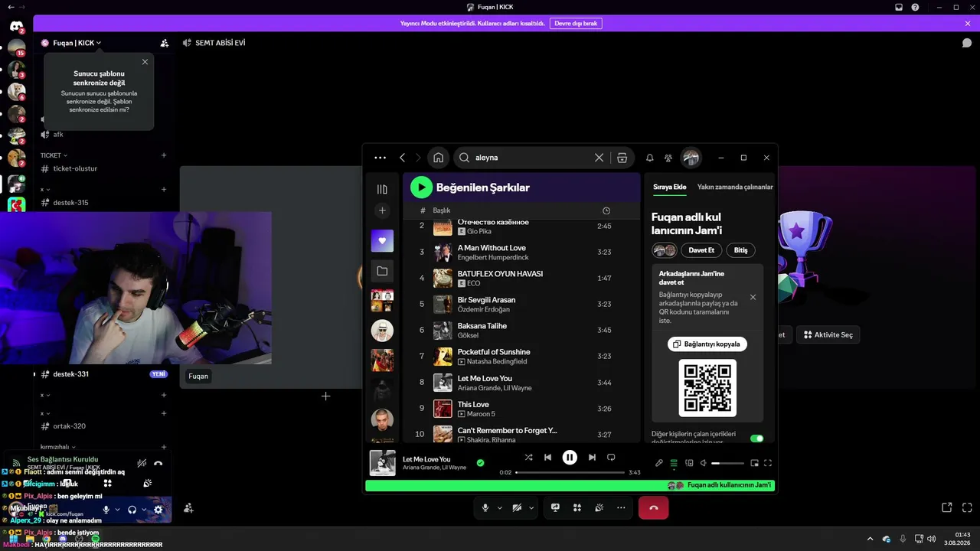This screenshot has height=551, width=980.
Task: Open the folder item in Spotify sidebar
Action: click(382, 271)
